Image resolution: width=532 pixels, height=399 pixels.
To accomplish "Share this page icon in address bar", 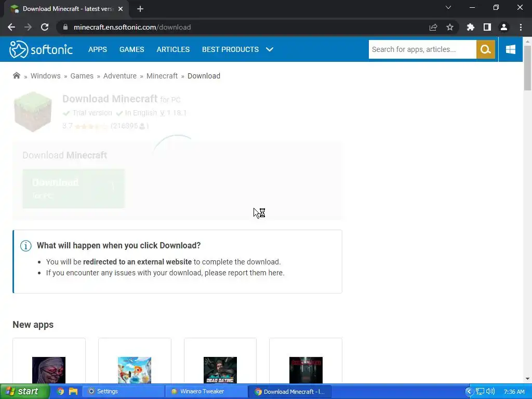I will [x=433, y=27].
